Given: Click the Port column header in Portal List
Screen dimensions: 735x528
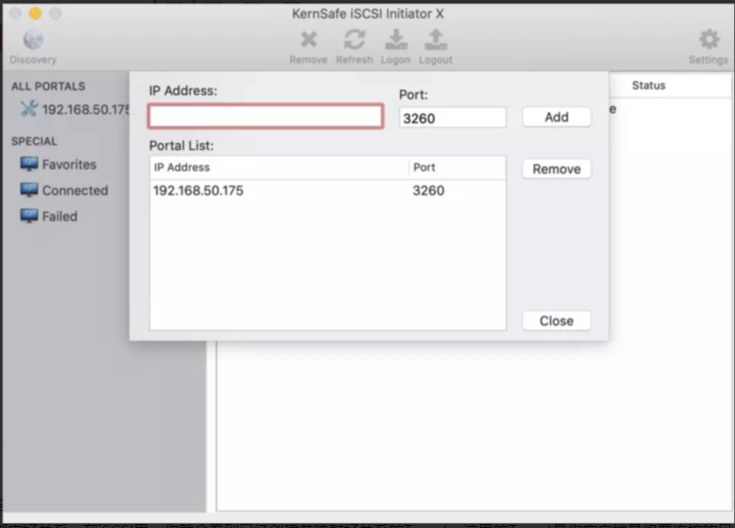Looking at the screenshot, I should click(458, 167).
